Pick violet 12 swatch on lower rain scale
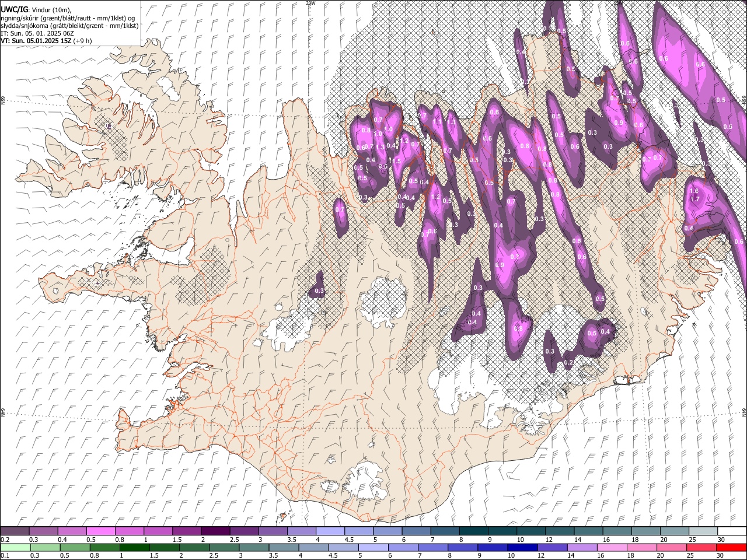The width and height of the screenshot is (747, 560). click(553, 547)
